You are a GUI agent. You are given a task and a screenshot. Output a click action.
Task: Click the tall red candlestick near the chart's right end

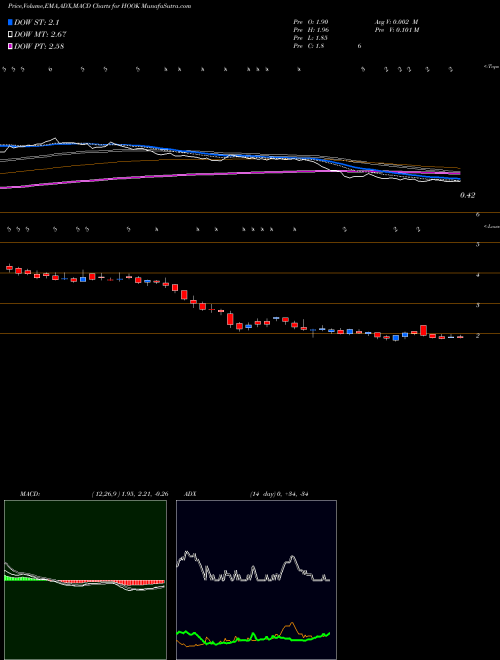pos(423,330)
